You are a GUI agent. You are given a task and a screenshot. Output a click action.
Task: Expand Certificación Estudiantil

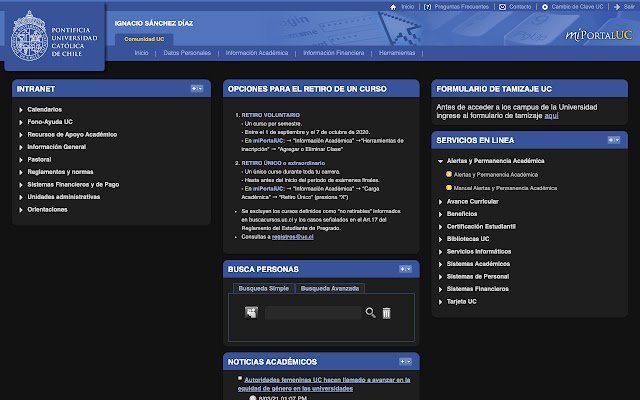point(440,227)
